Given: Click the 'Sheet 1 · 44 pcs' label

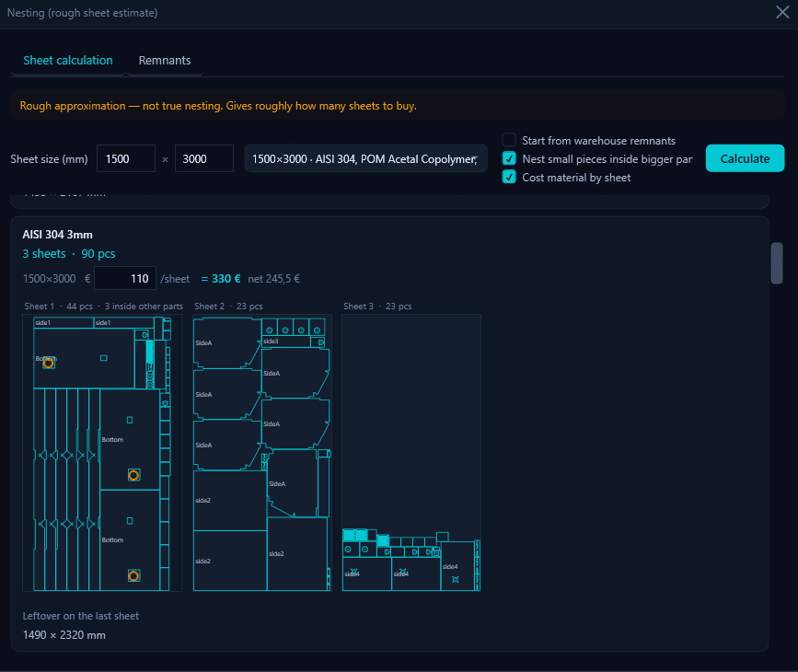Looking at the screenshot, I should 59,307.
